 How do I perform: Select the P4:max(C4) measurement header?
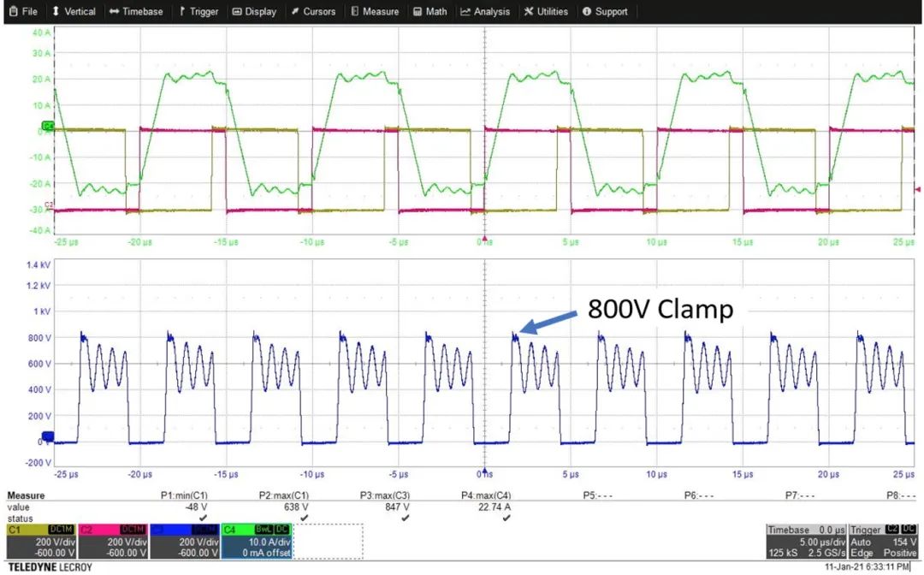[486, 495]
